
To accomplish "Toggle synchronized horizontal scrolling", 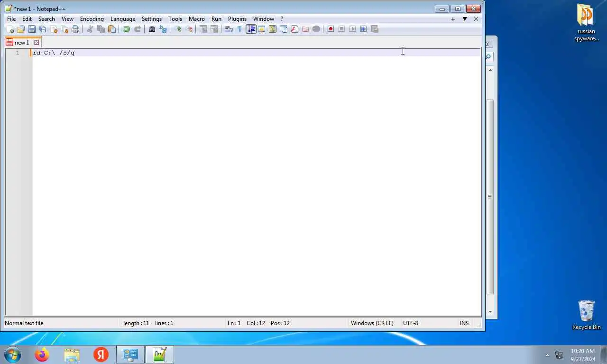I will tap(214, 29).
